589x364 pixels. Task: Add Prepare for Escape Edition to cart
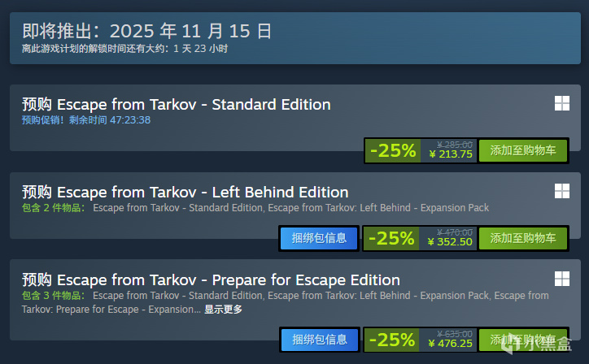tap(523, 339)
